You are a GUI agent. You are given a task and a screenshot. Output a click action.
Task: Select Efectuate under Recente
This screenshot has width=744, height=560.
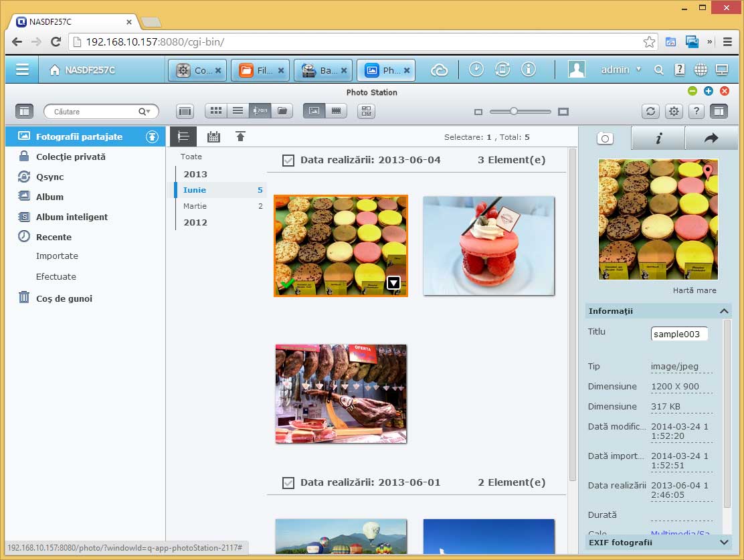[56, 277]
